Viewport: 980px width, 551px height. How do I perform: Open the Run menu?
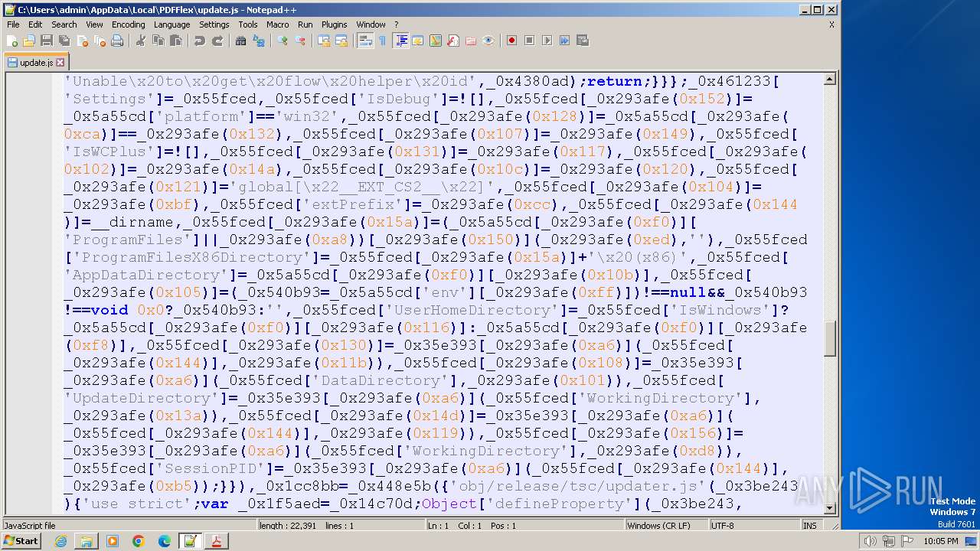pos(305,24)
